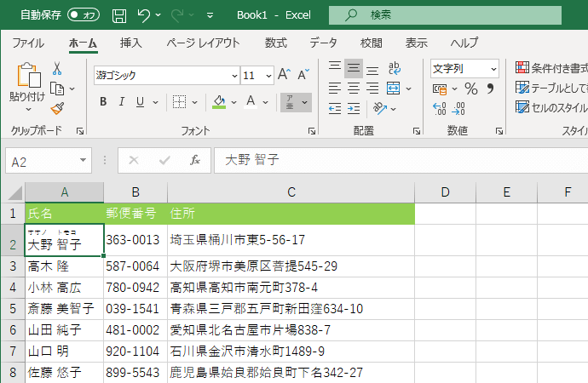Switch to the データ tab
Viewport: 588px width, 383px height.
pos(323,43)
